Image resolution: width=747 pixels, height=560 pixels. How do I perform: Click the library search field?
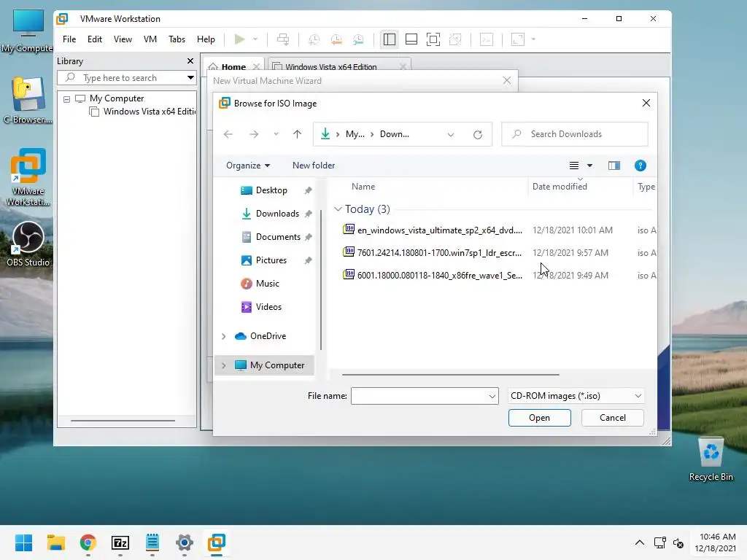(122, 77)
